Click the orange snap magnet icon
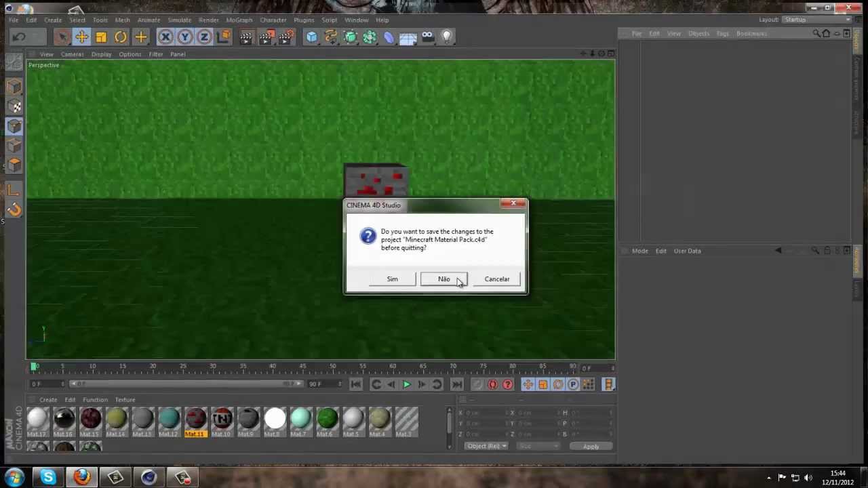The image size is (868, 488). pyautogui.click(x=14, y=209)
